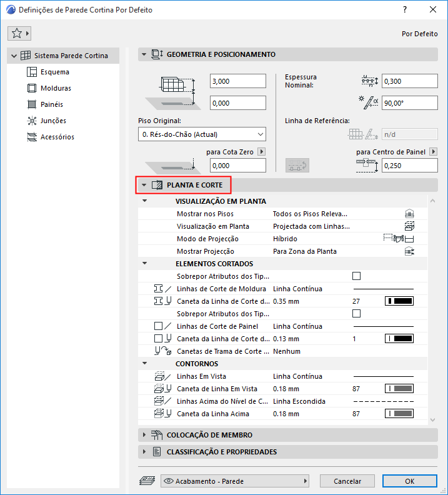Viewport: 448px width, 495px height.
Task: Click the nominal thickness icon
Action: (369, 81)
